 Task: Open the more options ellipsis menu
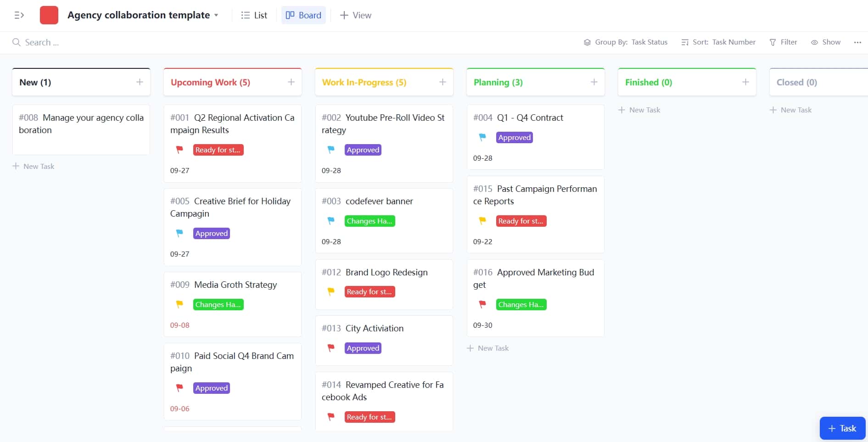tap(857, 42)
